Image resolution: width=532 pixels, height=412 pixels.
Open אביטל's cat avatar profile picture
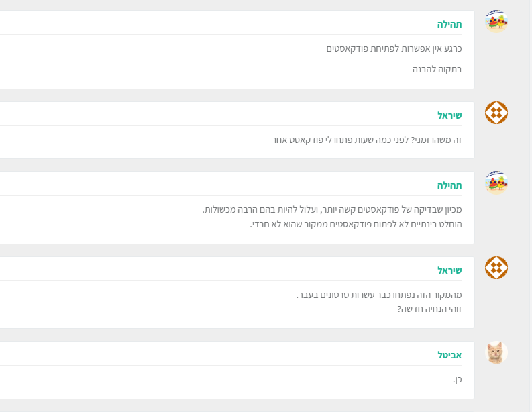496,352
